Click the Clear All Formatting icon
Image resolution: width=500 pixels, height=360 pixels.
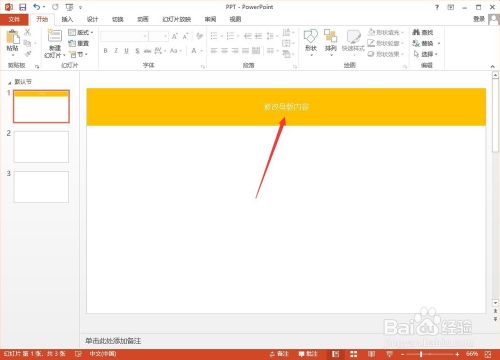pos(199,36)
